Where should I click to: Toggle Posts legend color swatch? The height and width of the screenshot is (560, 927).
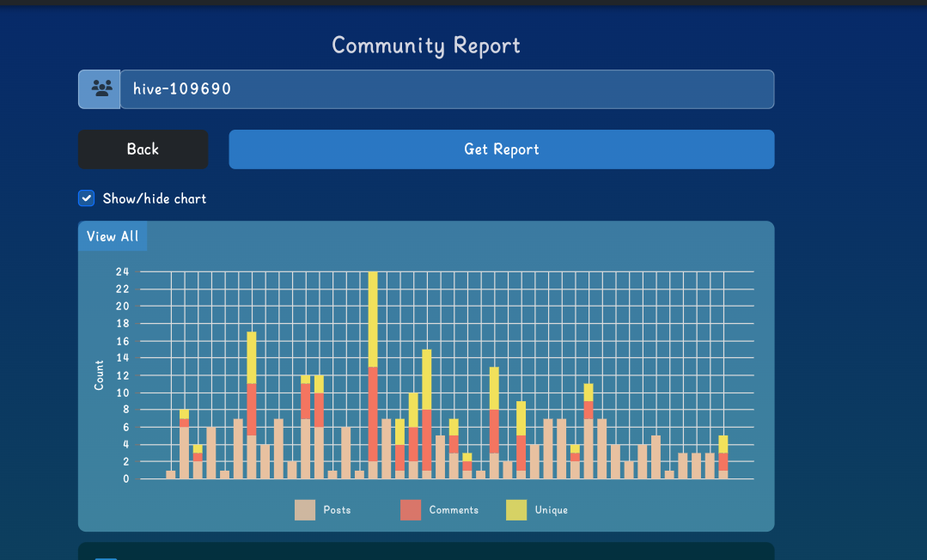305,509
